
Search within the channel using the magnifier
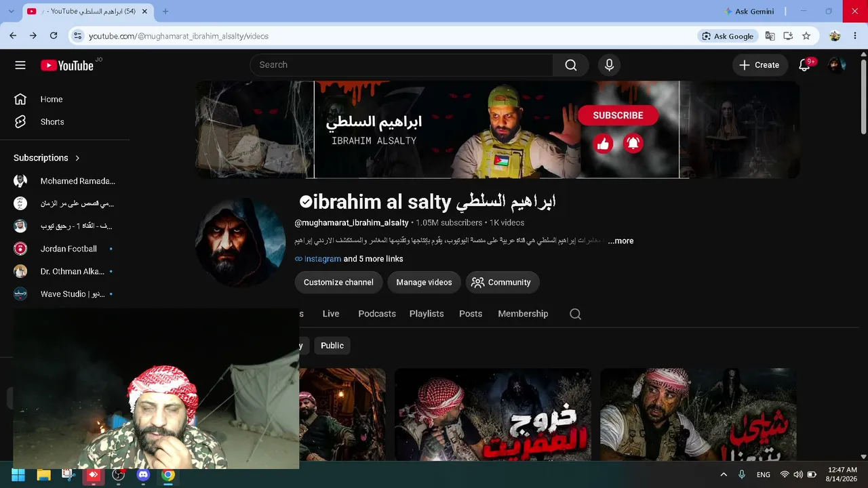point(576,314)
